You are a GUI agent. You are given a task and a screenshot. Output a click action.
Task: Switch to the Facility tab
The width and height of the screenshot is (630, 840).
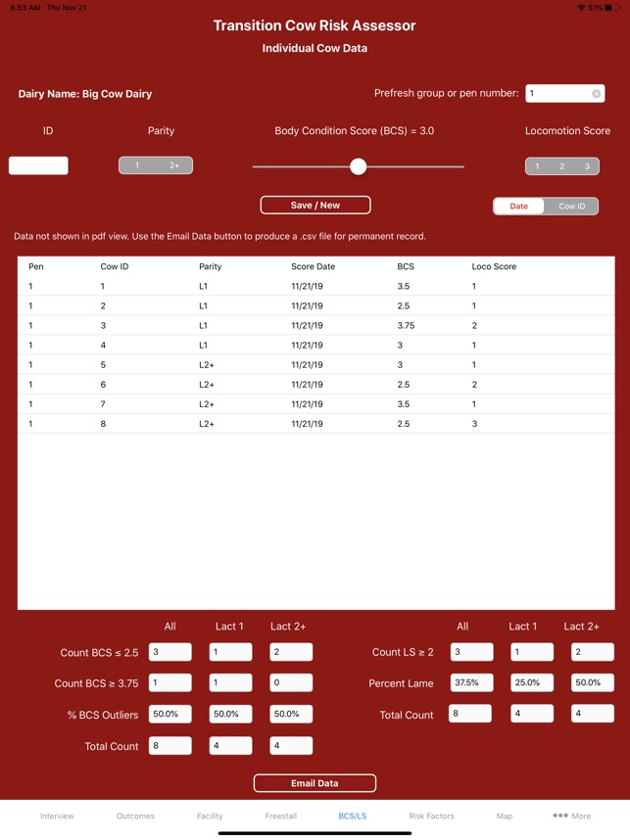[x=210, y=816]
